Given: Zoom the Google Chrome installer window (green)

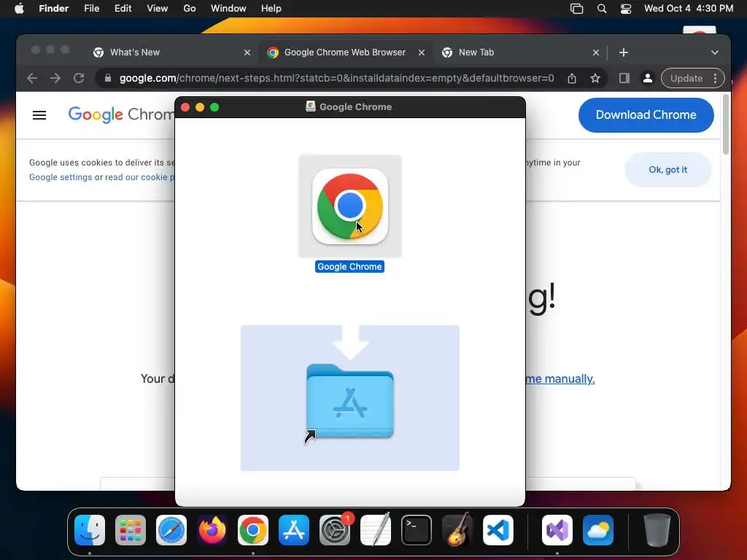Looking at the screenshot, I should pyautogui.click(x=214, y=107).
